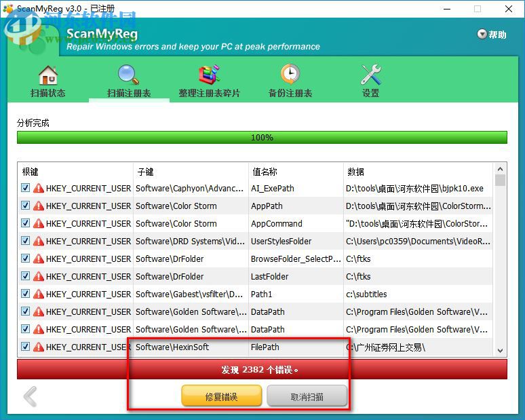Select the c:\subtitles data cell

point(366,294)
